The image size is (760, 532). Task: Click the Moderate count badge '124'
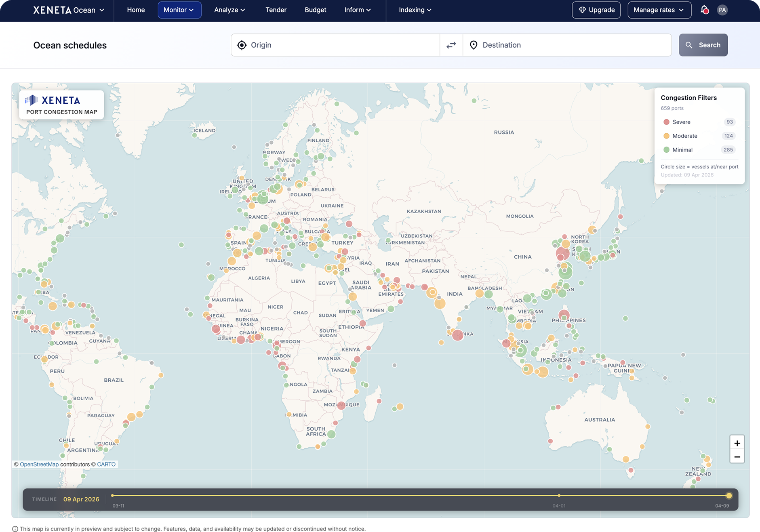(728, 136)
